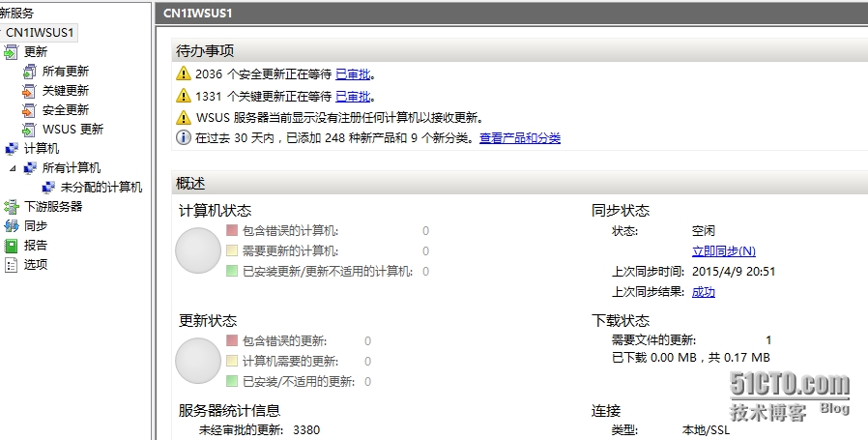
Task: Select 所有计算机 group
Action: [72, 168]
